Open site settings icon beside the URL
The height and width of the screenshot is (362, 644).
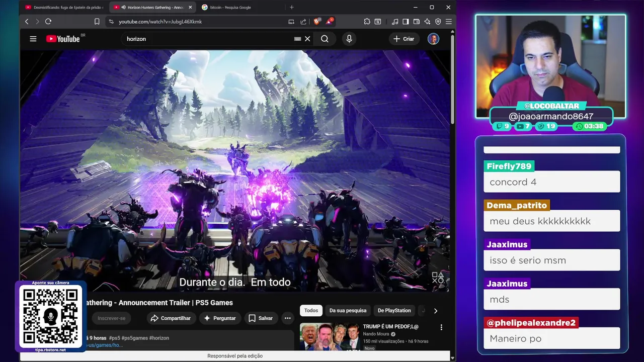[111, 22]
